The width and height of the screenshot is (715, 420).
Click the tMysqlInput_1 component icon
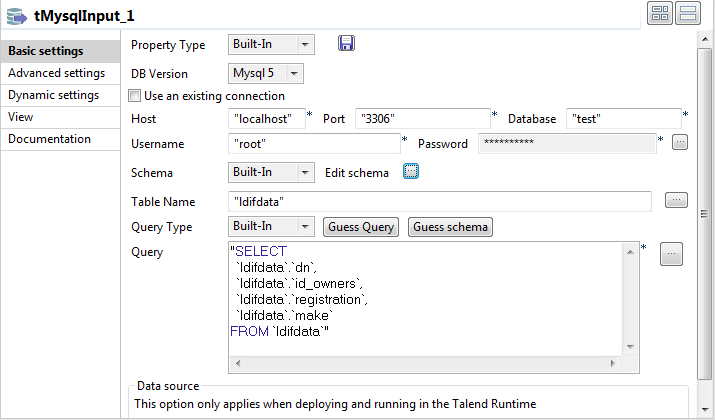tap(17, 13)
